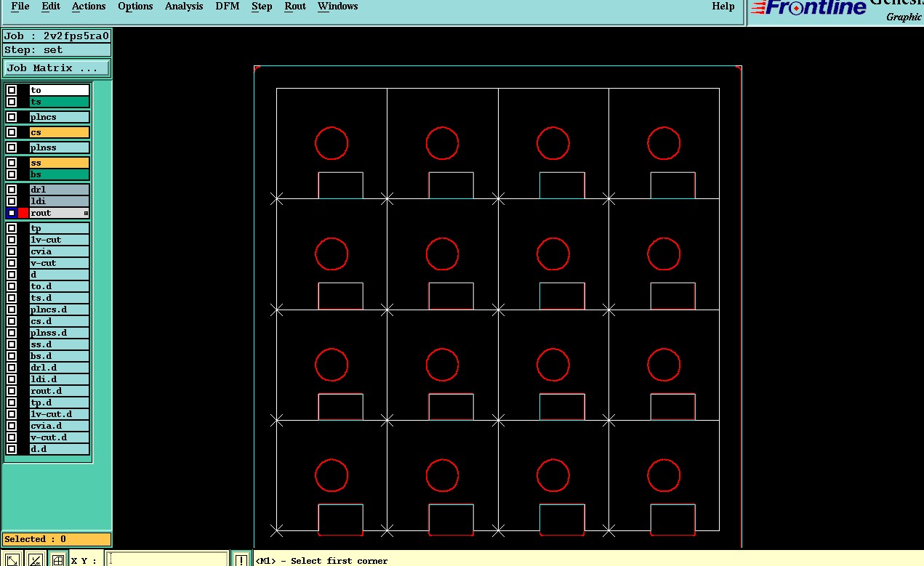
Task: Toggle display checkbox for layer 'drl'
Action: pyautogui.click(x=12, y=190)
